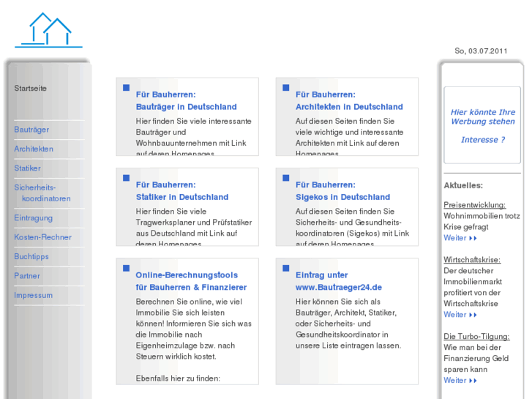Click 'Hier könnte Ihre Werbung stehen' banner

click(483, 117)
